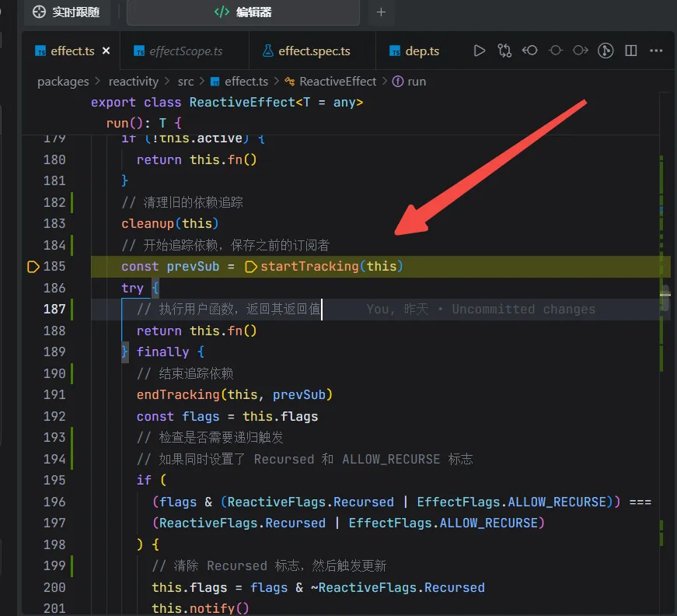The width and height of the screenshot is (677, 616).
Task: Toggle breakpoint marker at line 185
Action: (x=33, y=267)
